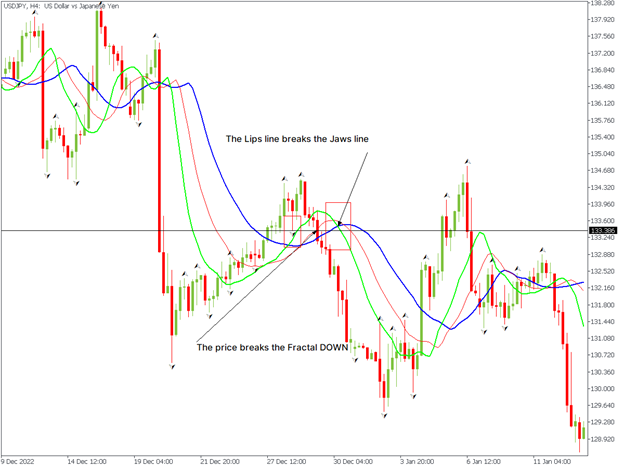This screenshot has width=624, height=468.
Task: Click the 128.920 price scale label
Action: click(602, 439)
